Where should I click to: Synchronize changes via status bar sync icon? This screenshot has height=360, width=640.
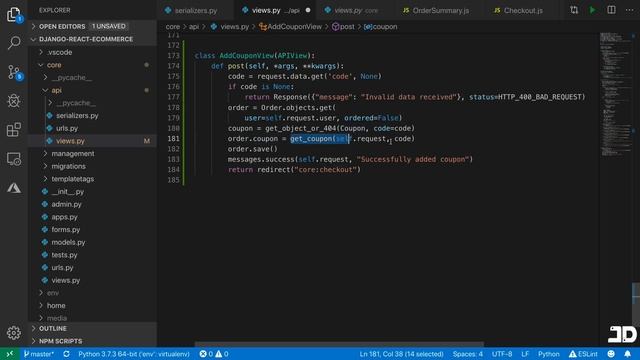(x=67, y=354)
